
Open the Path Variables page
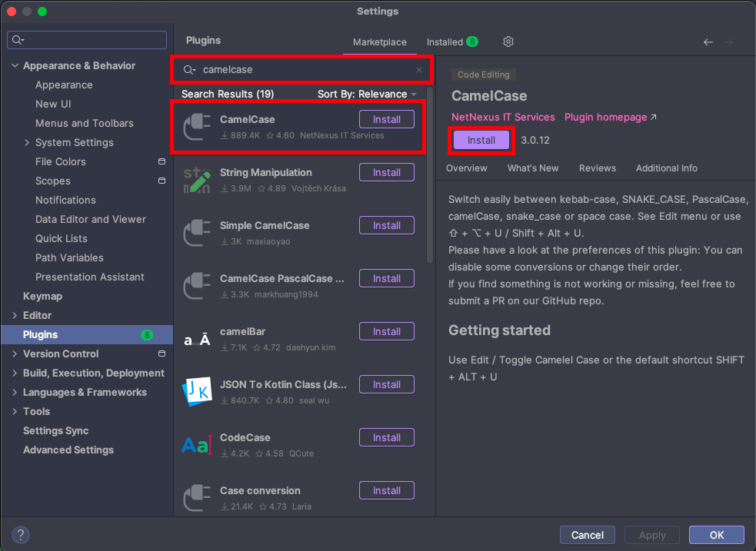click(x=69, y=257)
